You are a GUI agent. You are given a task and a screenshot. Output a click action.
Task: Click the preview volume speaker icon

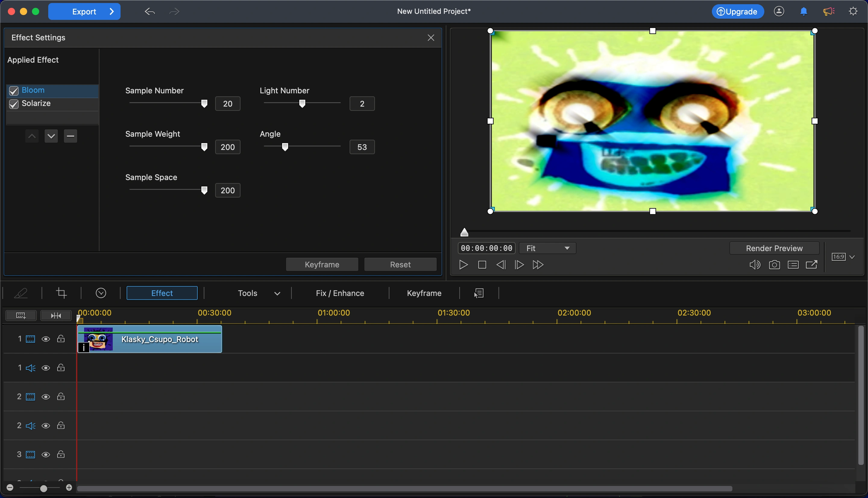(x=754, y=265)
